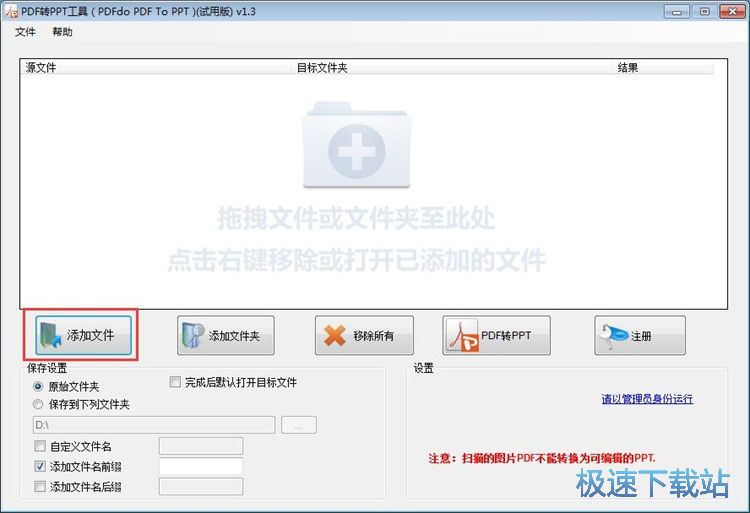Viewport: 750px width, 513px height.
Task: Uncheck 添加文件名前缀 checkbox
Action: tap(40, 466)
